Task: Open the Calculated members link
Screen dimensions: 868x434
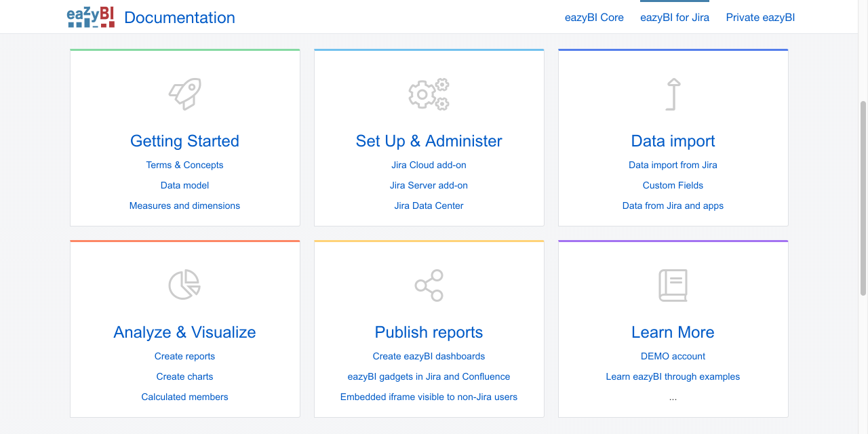Action: 184,397
